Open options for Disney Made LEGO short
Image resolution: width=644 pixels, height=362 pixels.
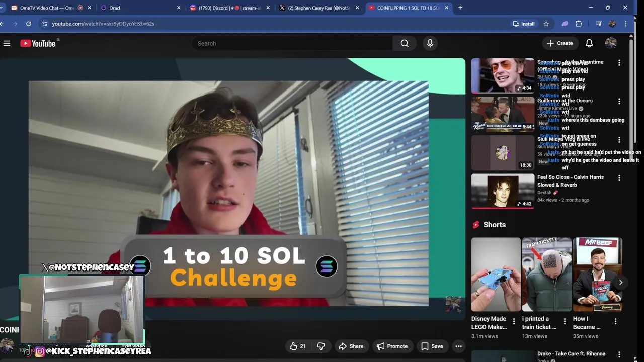514,321
